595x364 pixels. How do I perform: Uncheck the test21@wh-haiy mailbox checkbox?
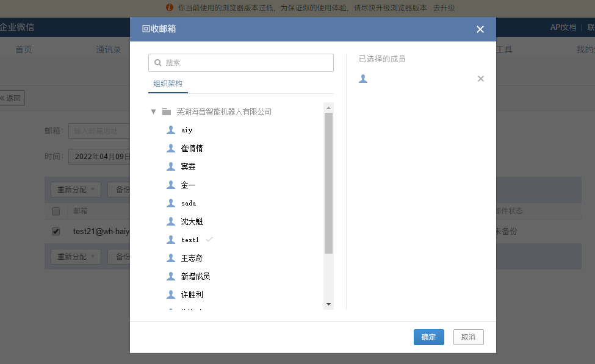click(x=56, y=231)
